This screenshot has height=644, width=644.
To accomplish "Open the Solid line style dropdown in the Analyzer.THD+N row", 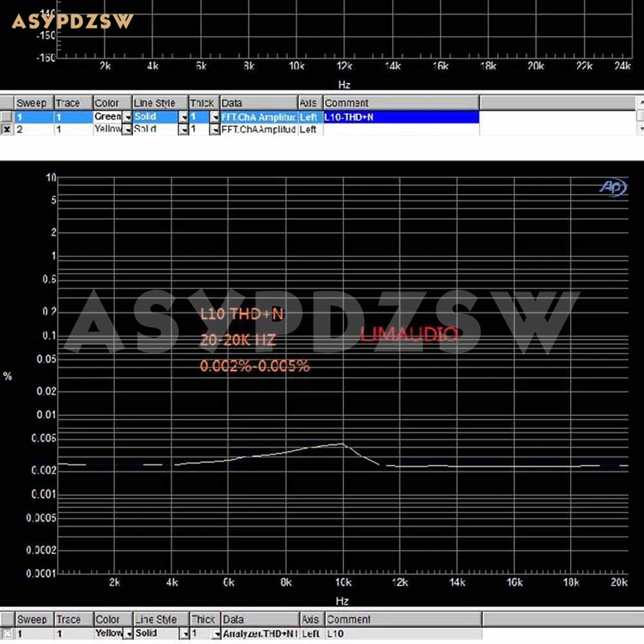I will [185, 634].
